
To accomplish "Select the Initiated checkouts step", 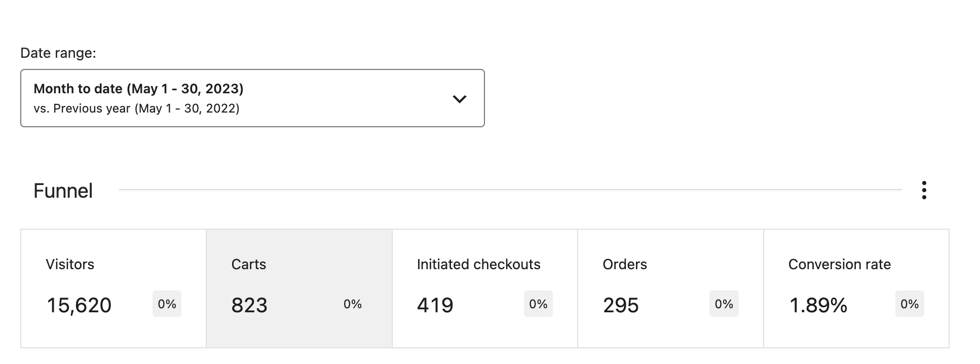I will tap(484, 289).
